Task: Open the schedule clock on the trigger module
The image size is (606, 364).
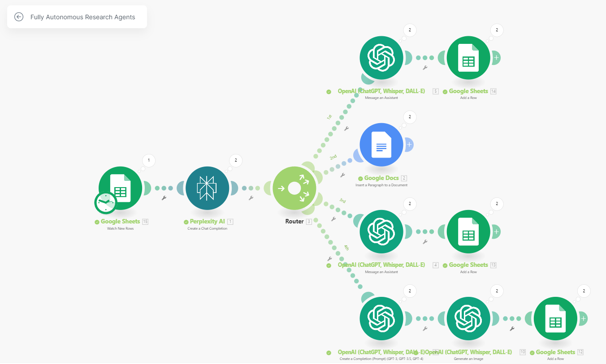Action: pos(105,202)
